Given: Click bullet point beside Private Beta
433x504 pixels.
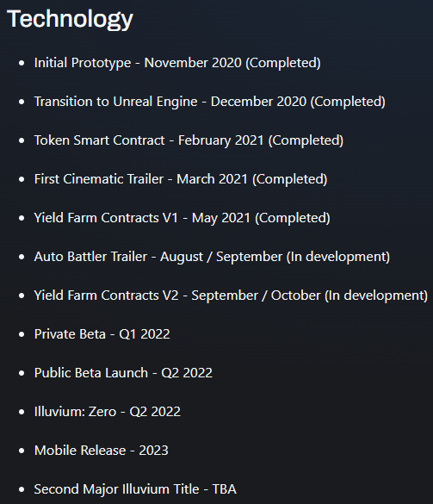Looking at the screenshot, I should (x=22, y=334).
